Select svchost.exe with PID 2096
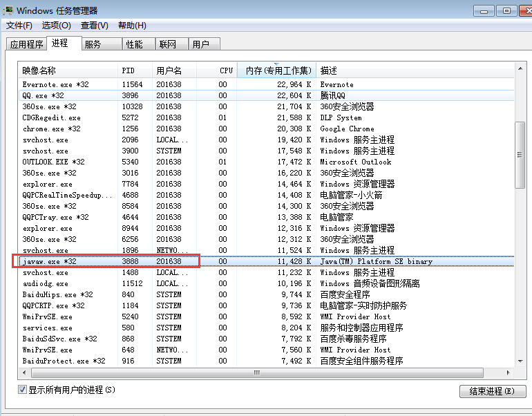Viewport: 532px width, 416px height. click(x=266, y=140)
